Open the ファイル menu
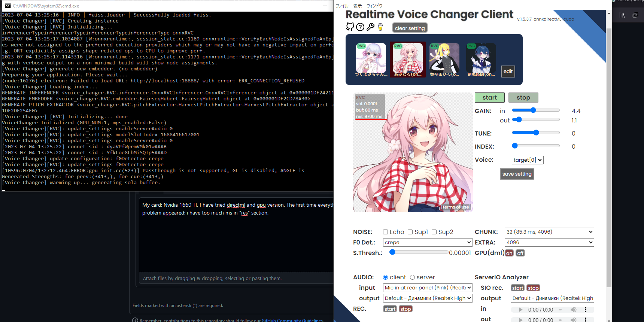The image size is (644, 322). [342, 6]
